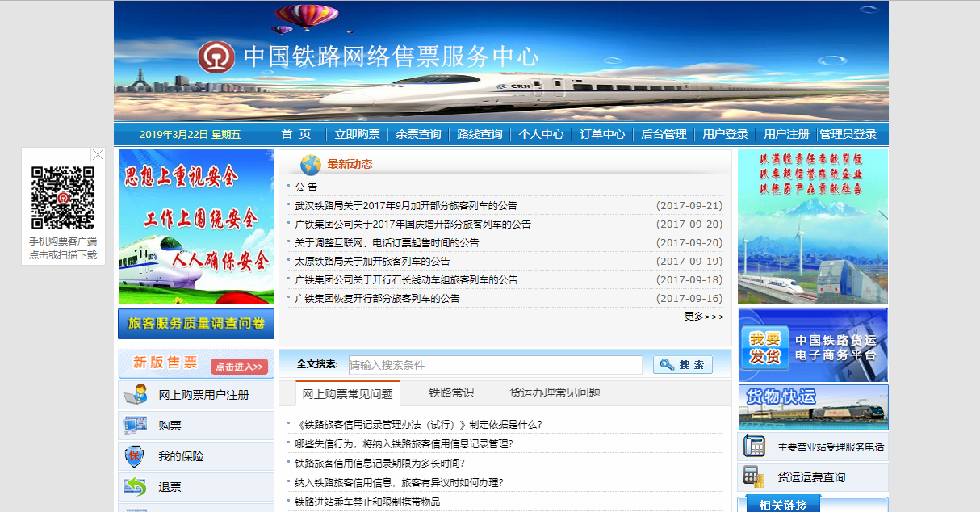Select 路线查询 from the navigation bar

coord(480,134)
